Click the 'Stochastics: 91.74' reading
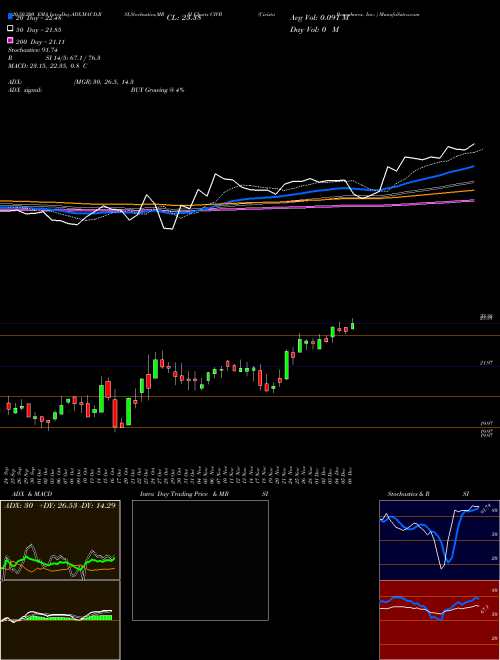 pos(32,50)
